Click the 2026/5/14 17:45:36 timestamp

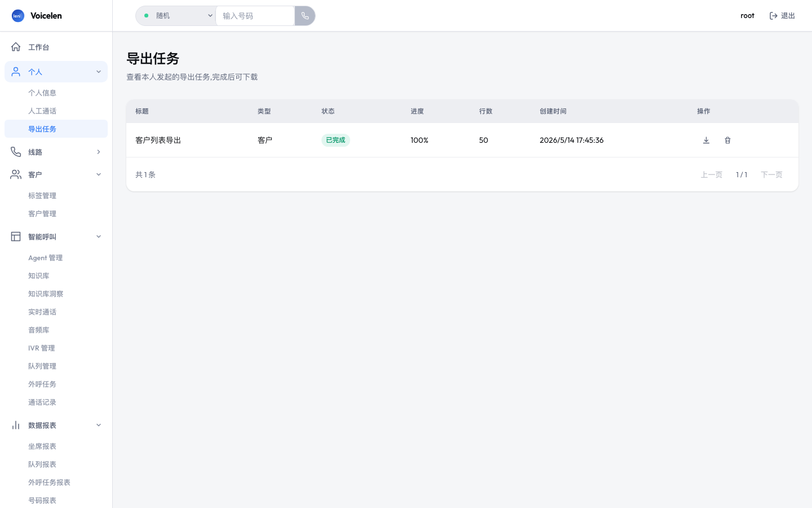coord(571,140)
